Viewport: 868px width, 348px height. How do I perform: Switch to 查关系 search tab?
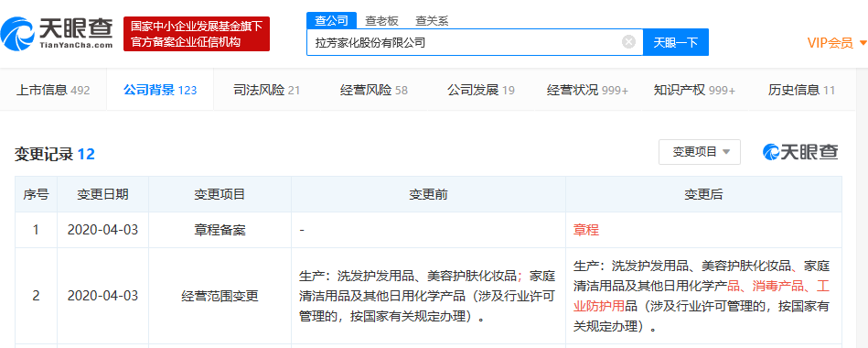[x=432, y=21]
